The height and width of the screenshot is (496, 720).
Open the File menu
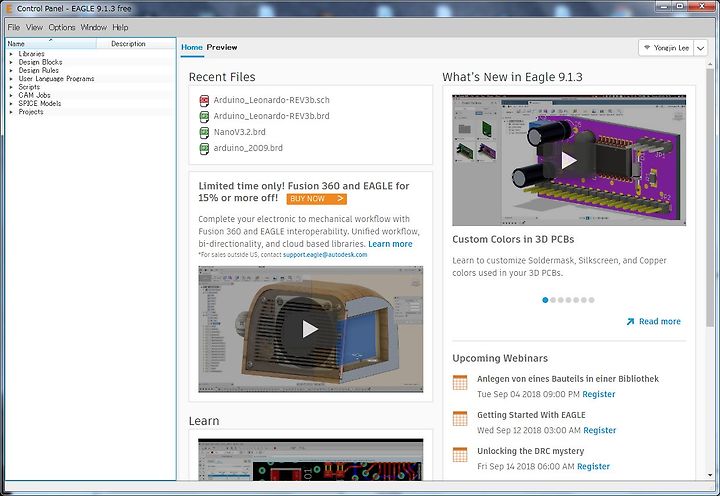point(14,28)
